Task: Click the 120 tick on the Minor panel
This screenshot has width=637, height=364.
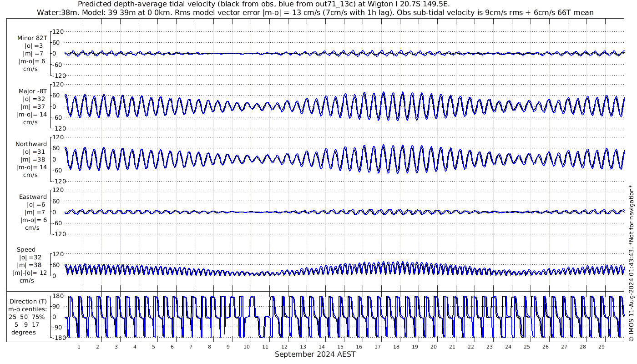Action: click(x=59, y=32)
